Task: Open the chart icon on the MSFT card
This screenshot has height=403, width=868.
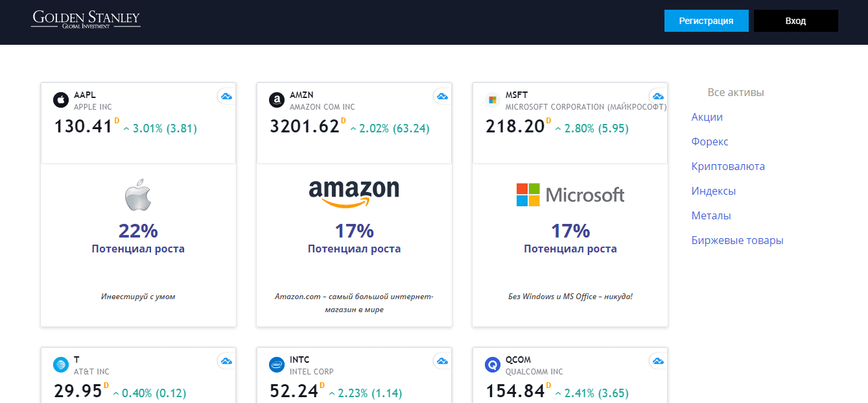Action: pyautogui.click(x=657, y=96)
